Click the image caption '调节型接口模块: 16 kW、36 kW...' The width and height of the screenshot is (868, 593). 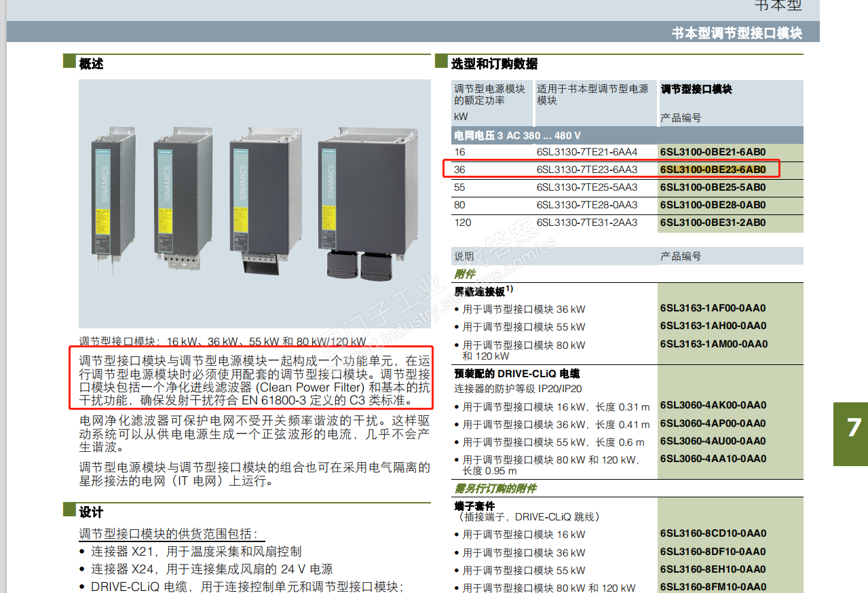tap(223, 341)
